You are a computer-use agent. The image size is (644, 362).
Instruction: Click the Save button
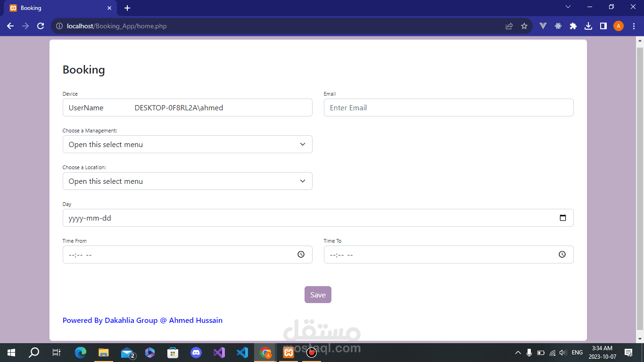(x=318, y=295)
